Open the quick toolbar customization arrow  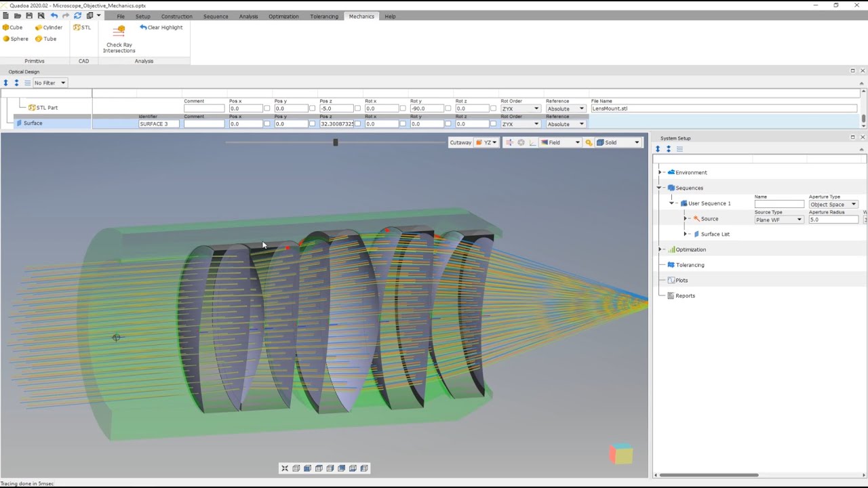[98, 16]
